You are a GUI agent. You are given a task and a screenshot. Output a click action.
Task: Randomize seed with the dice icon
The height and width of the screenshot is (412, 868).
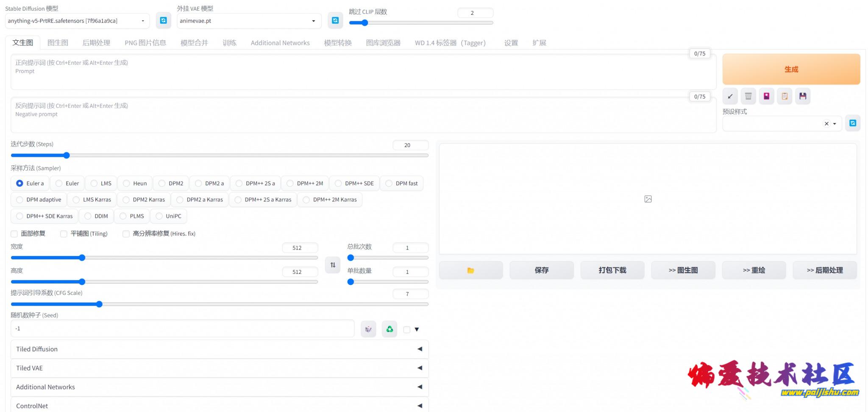tap(368, 329)
